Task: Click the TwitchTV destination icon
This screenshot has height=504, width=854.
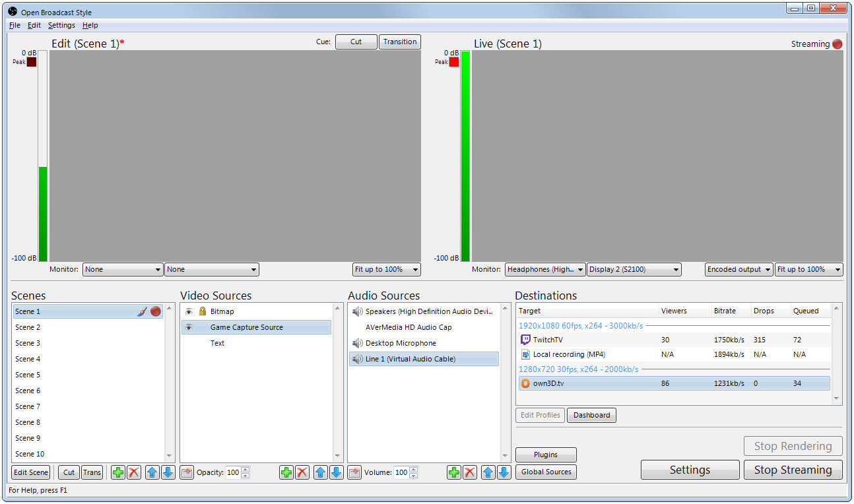Action: click(525, 340)
